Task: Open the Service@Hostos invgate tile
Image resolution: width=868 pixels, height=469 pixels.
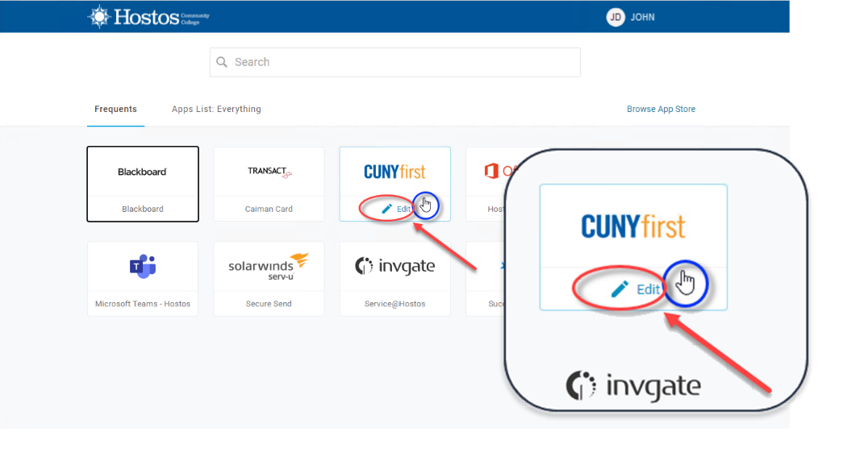Action: tap(395, 279)
